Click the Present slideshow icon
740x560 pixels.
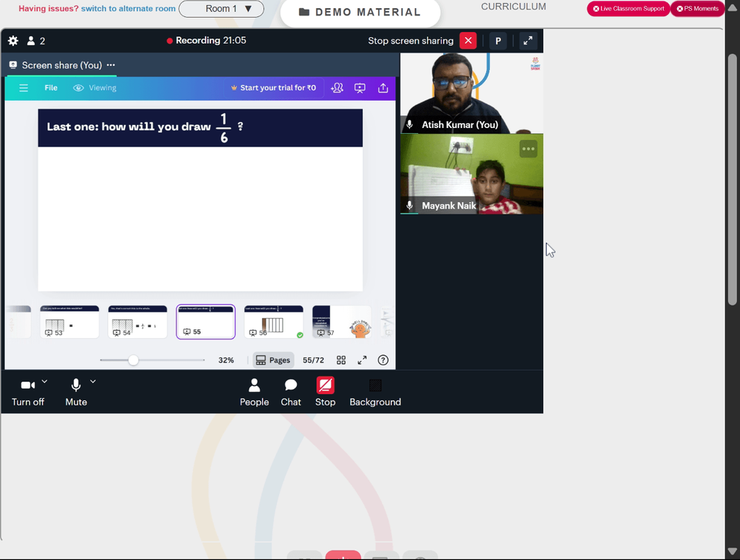pyautogui.click(x=360, y=88)
